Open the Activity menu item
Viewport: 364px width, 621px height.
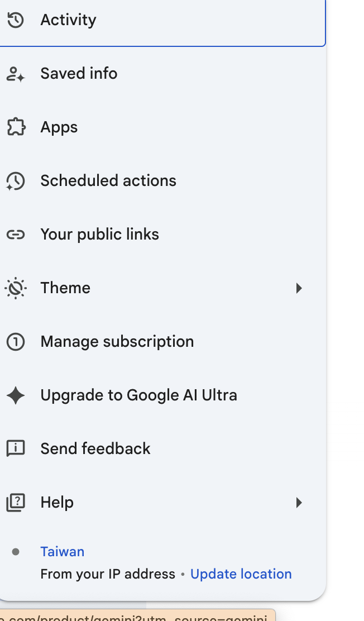click(x=162, y=21)
